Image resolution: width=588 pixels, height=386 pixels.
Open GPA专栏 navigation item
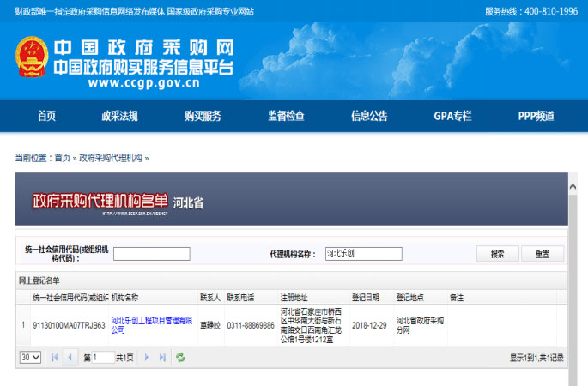(x=452, y=117)
